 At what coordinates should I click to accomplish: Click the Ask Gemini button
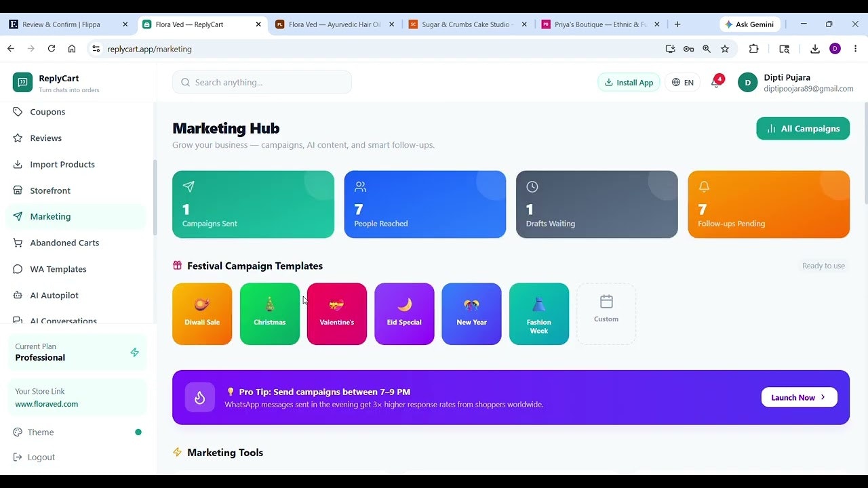click(x=750, y=24)
